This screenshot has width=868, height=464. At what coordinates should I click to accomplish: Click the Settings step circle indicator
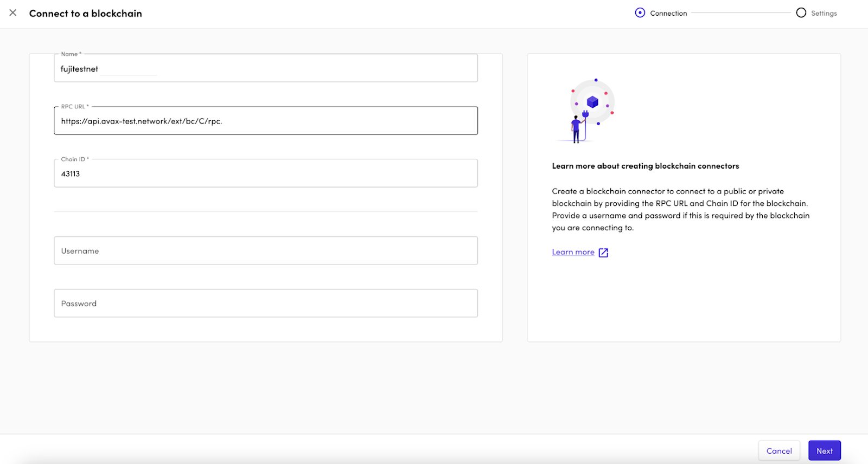[x=801, y=12]
